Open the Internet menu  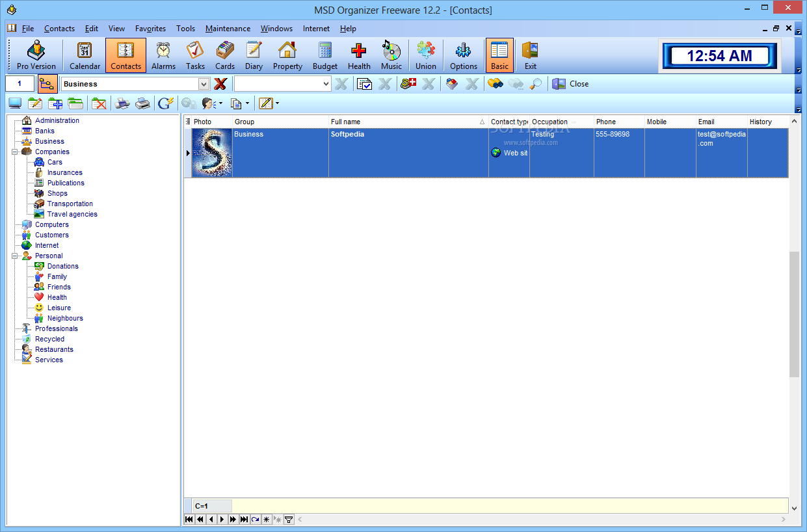click(x=316, y=29)
